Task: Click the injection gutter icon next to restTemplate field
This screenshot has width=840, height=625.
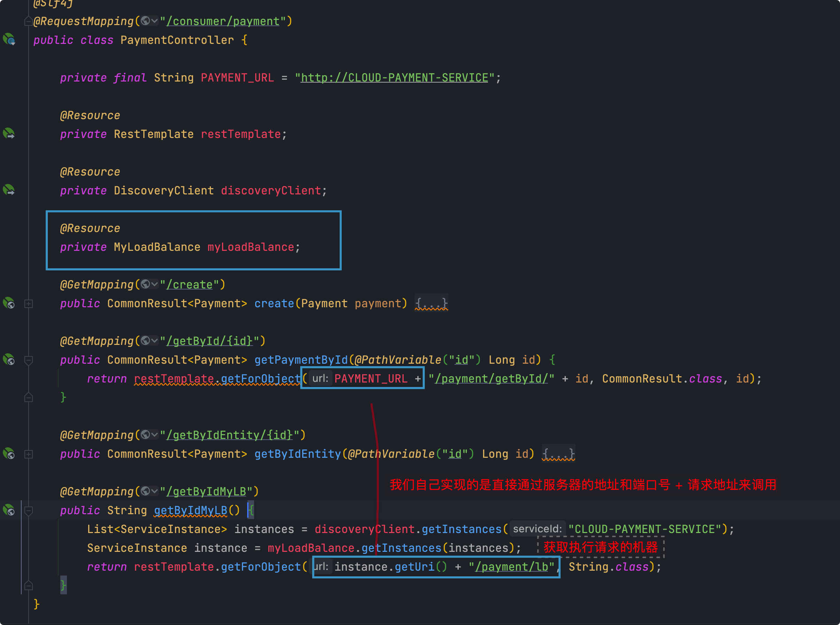Action: click(x=9, y=133)
